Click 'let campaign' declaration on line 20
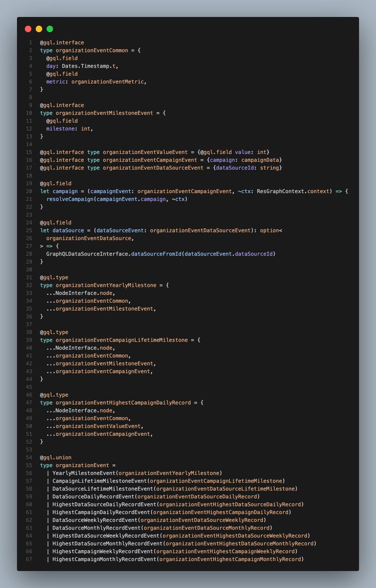 (x=59, y=192)
